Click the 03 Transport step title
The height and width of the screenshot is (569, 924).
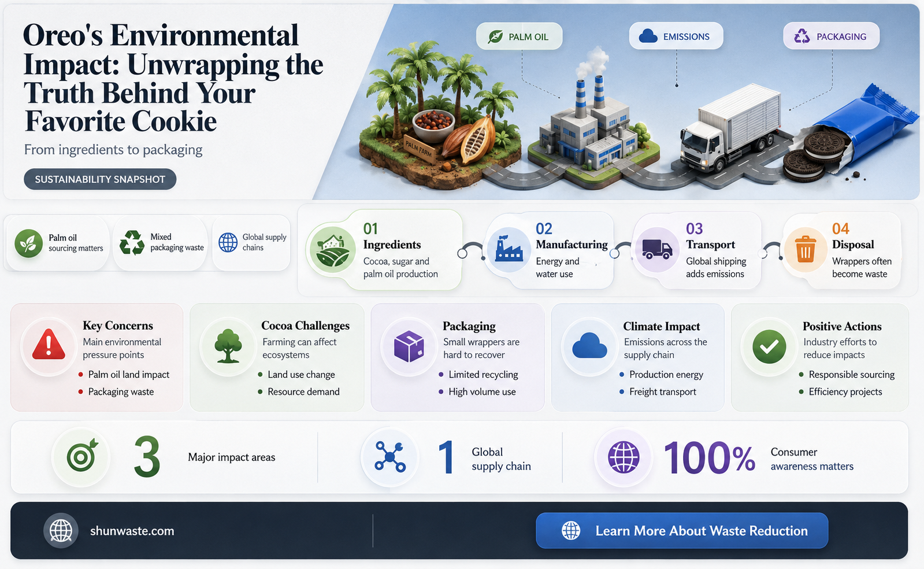(x=710, y=237)
